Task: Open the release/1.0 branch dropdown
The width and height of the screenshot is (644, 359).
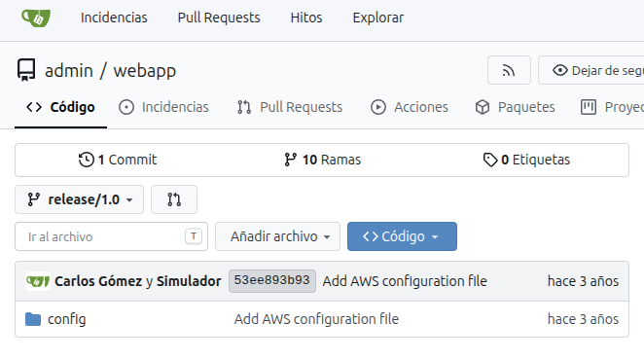Action: tap(79, 199)
